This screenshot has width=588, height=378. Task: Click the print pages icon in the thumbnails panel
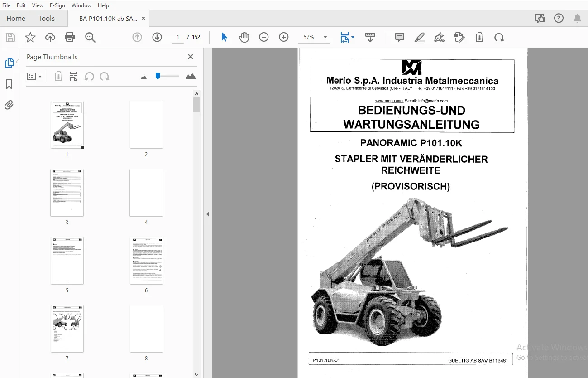[x=74, y=76]
